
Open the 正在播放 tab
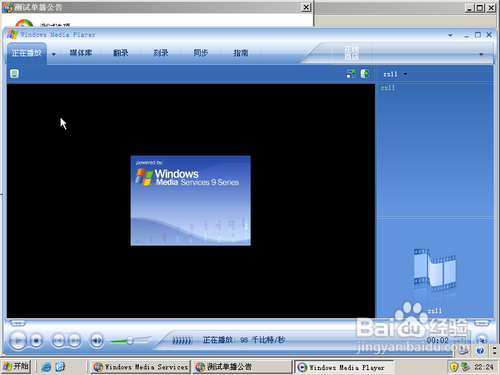[x=27, y=53]
